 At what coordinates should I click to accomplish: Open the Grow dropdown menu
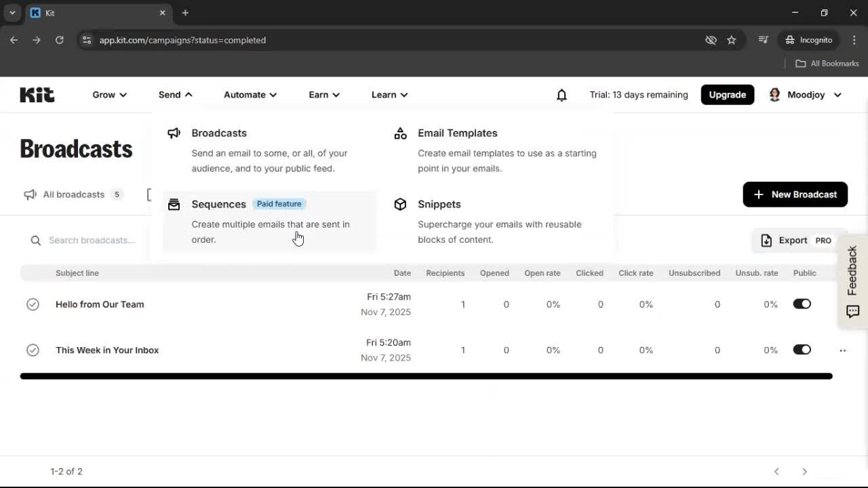click(x=108, y=95)
